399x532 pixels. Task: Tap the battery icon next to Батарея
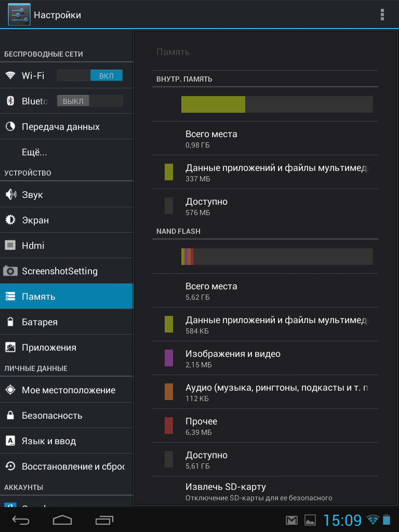(10, 322)
